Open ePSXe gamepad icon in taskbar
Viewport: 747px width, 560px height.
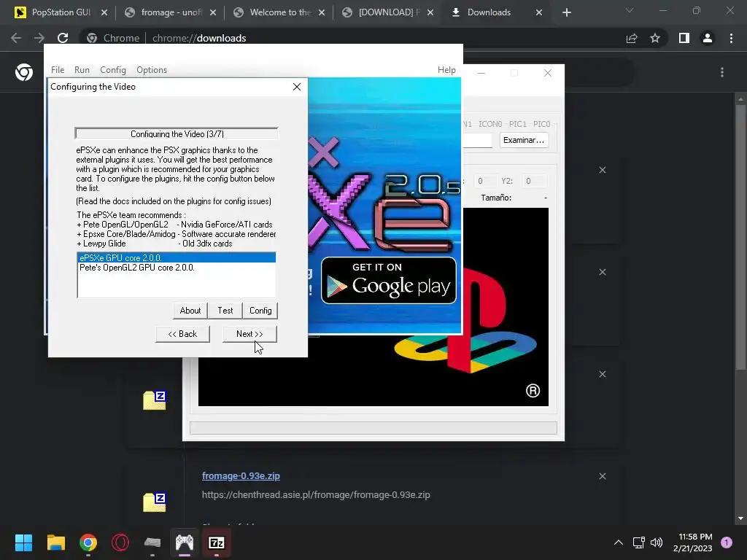185,542
